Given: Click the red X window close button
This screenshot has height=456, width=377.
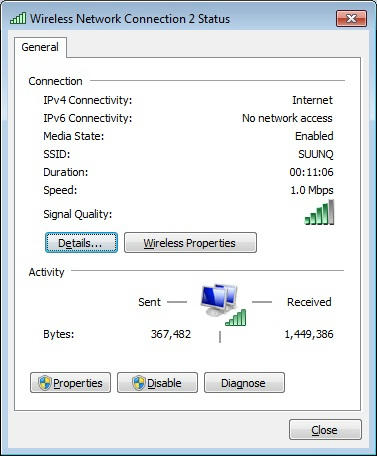Looking at the screenshot, I should 351,18.
